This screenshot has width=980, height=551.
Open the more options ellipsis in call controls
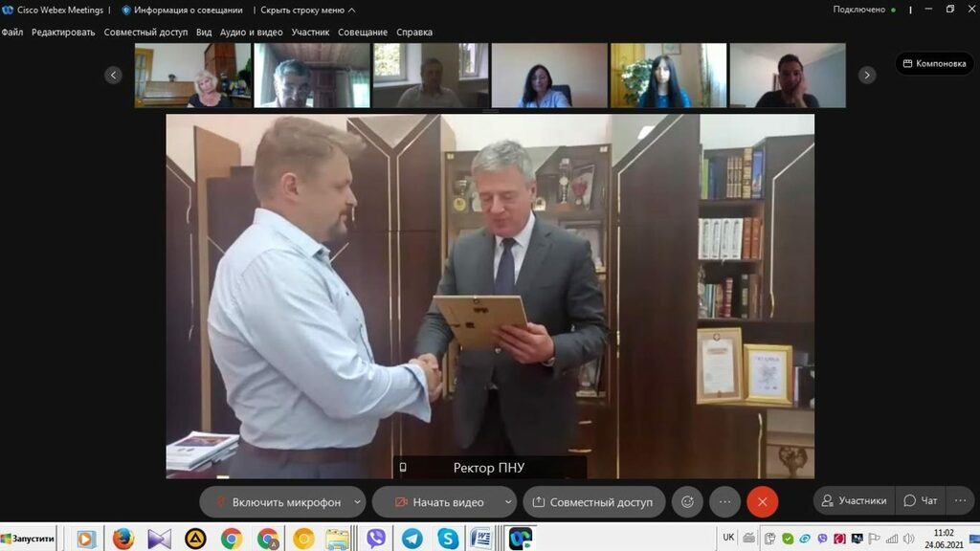tap(724, 502)
